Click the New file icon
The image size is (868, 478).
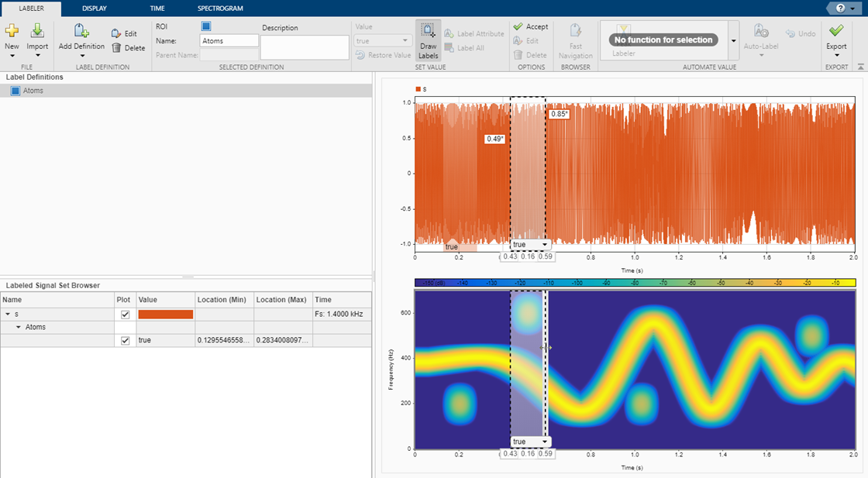[12, 32]
